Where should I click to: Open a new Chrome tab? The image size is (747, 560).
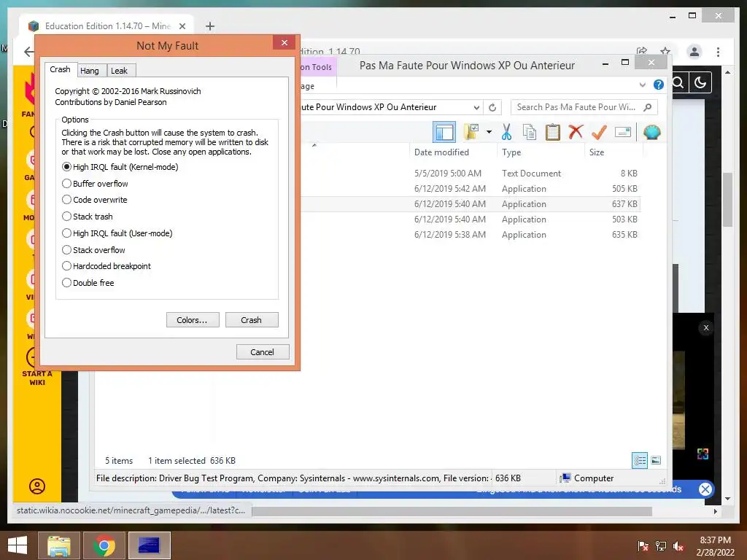210,26
